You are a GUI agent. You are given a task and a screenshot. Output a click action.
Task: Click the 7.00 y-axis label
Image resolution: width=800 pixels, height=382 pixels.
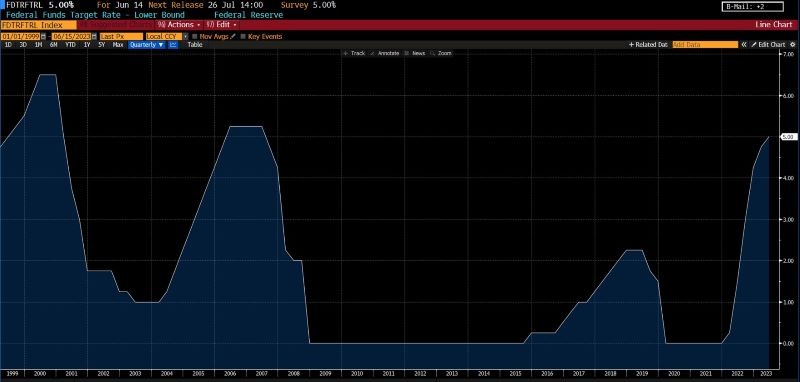[788, 54]
